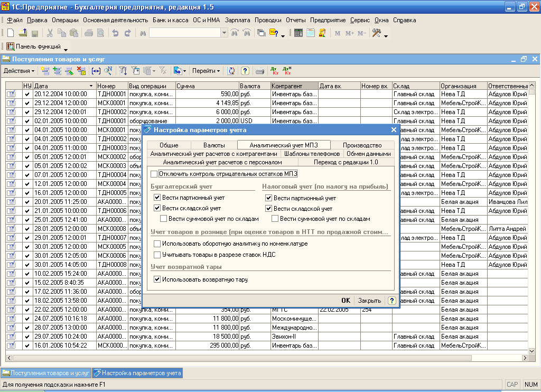Uncheck Вести партионный учет under Бухгалтерский учет
Screen dimensions: 541x392
coord(157,198)
